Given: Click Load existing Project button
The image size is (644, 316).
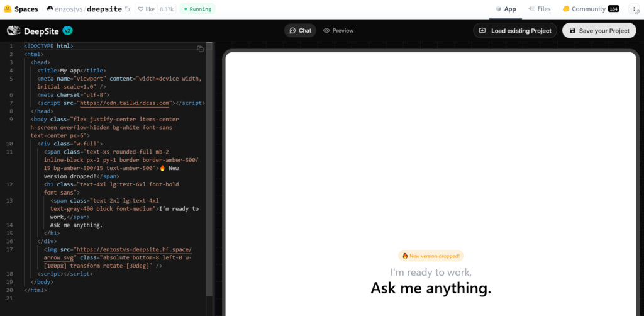Looking at the screenshot, I should pos(515,31).
